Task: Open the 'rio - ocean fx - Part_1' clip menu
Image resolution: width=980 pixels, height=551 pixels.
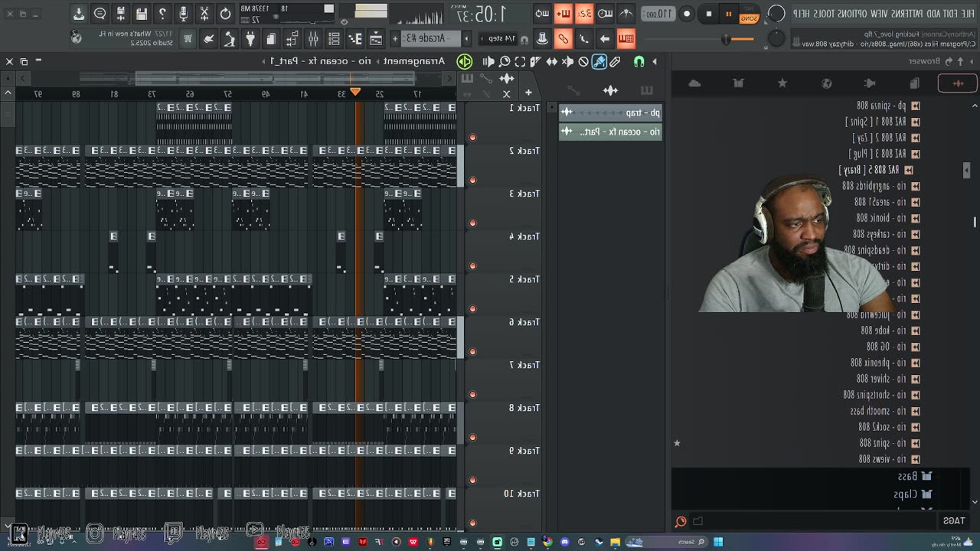Action: click(321, 61)
